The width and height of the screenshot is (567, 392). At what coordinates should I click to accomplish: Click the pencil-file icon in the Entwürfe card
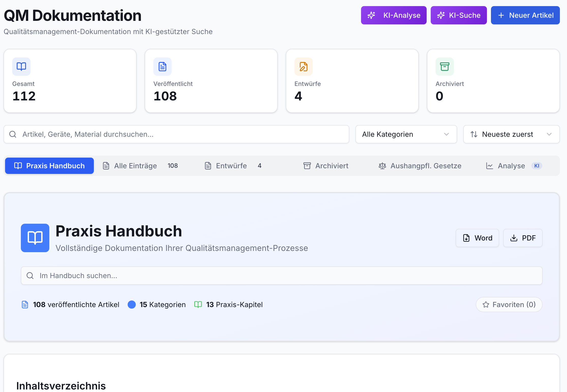tap(304, 67)
